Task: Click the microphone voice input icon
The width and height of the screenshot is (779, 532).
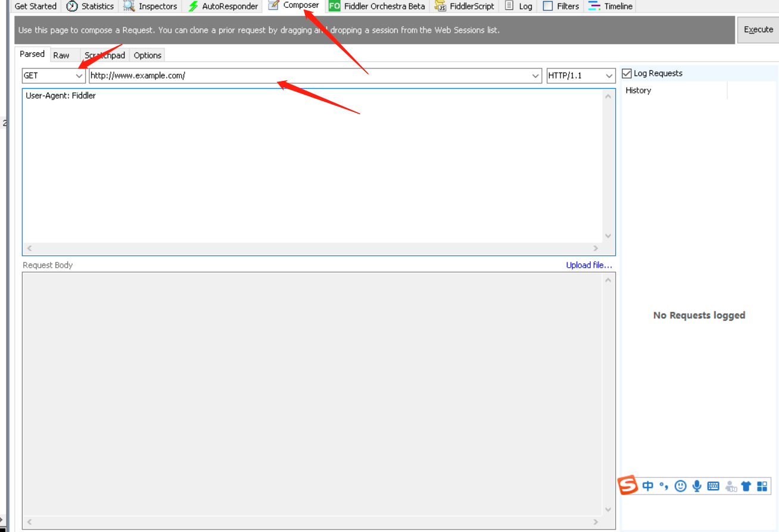Action: coord(697,486)
